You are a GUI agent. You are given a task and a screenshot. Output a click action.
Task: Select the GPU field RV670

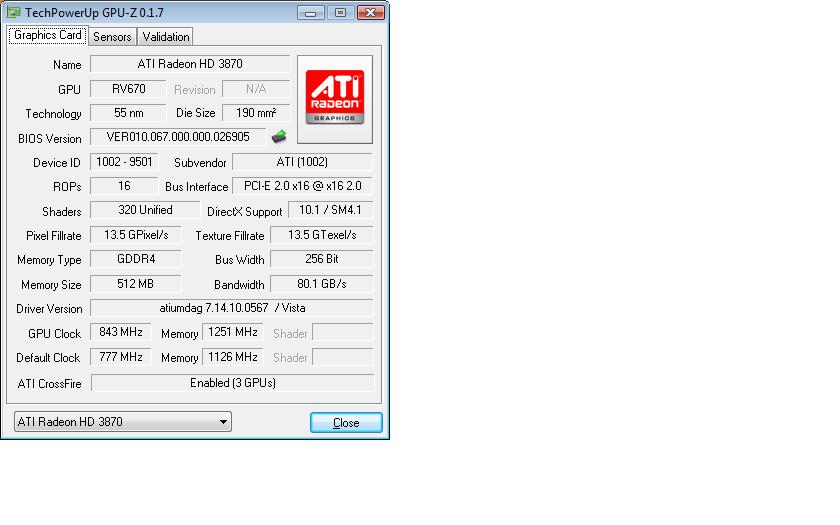[128, 88]
